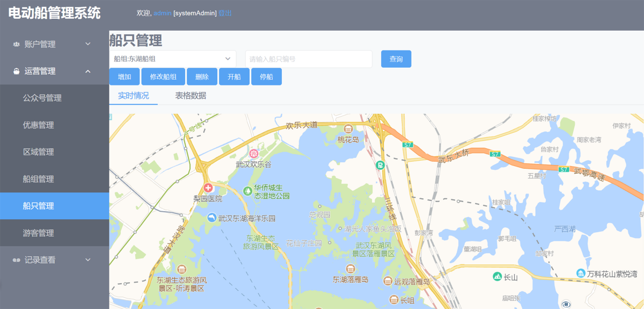Image resolution: width=644 pixels, height=309 pixels.
Task: Click the 武汉东湖海洋乐园 map marker icon
Action: (x=212, y=218)
